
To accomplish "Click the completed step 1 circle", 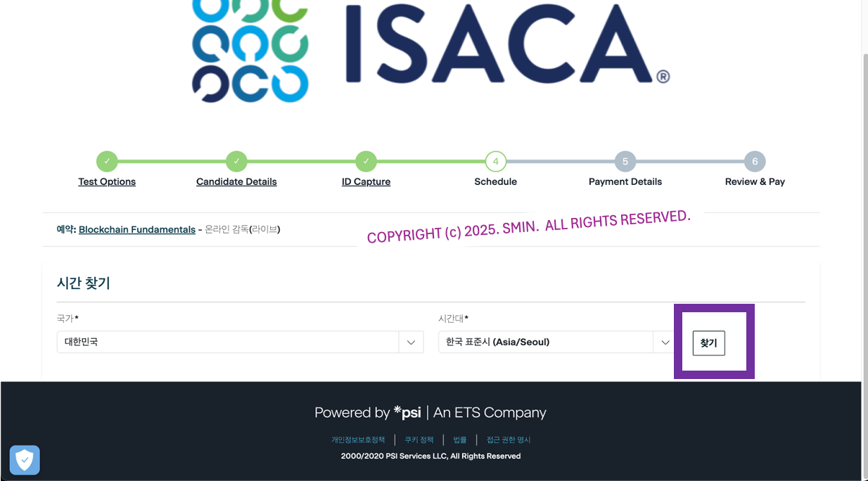I will pos(107,162).
